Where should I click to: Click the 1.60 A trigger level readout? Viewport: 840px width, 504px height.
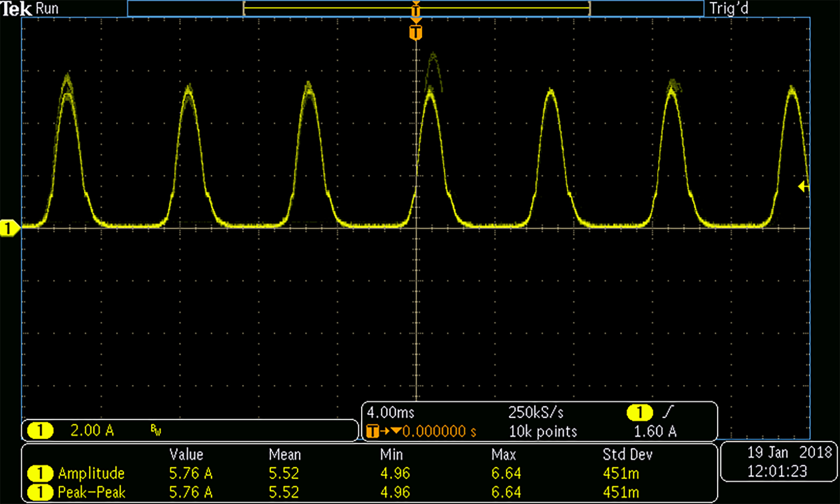655,431
